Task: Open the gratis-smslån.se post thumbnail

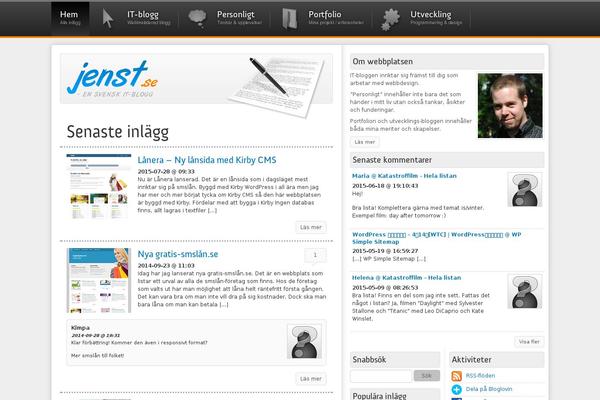Action: click(x=99, y=280)
